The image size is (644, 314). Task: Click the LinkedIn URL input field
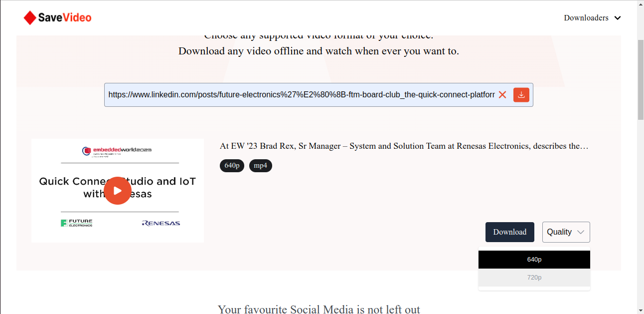302,95
